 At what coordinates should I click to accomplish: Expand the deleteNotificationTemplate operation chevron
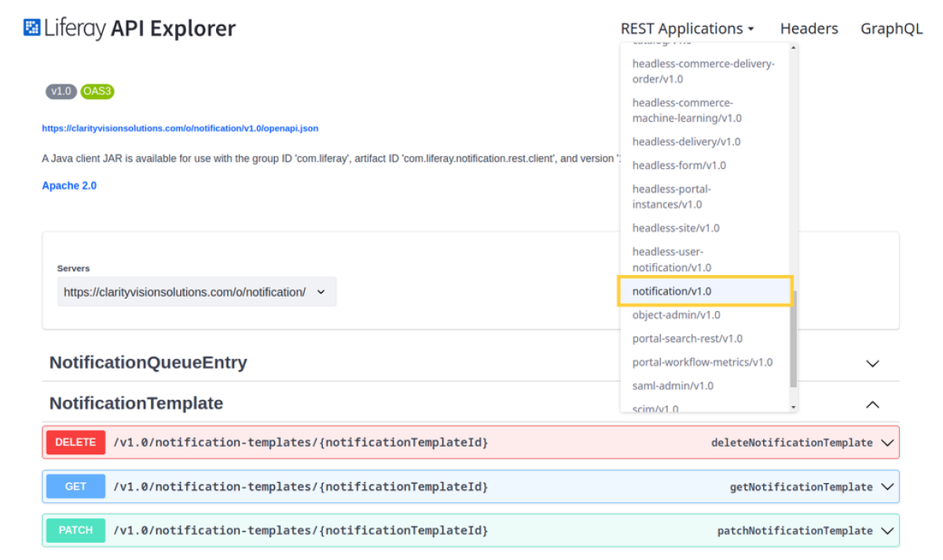tap(887, 442)
